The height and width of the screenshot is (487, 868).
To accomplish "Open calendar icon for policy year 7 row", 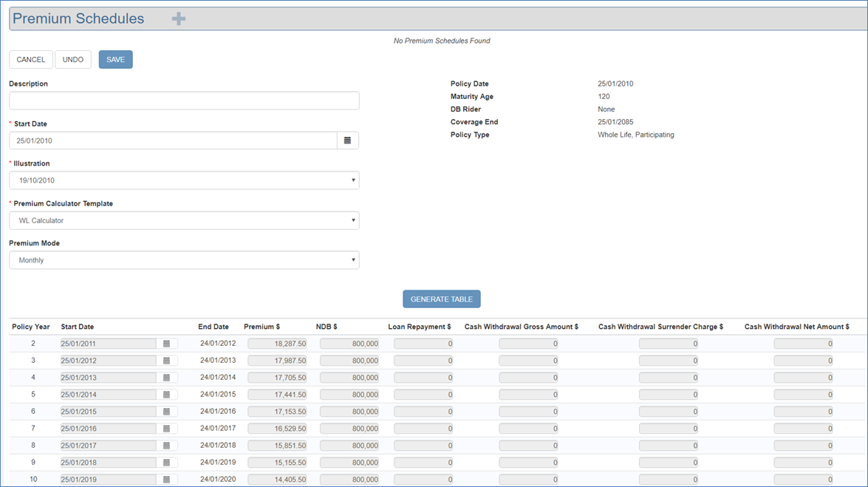I will pyautogui.click(x=166, y=429).
